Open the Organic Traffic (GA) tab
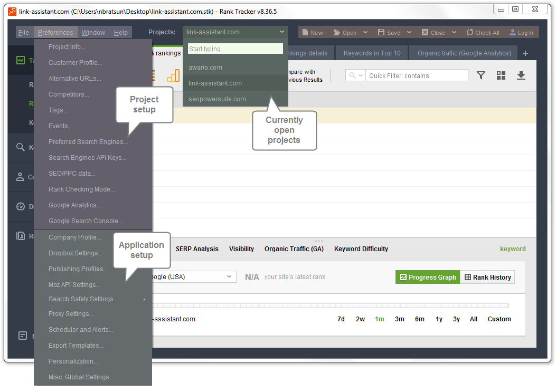 [x=294, y=249]
